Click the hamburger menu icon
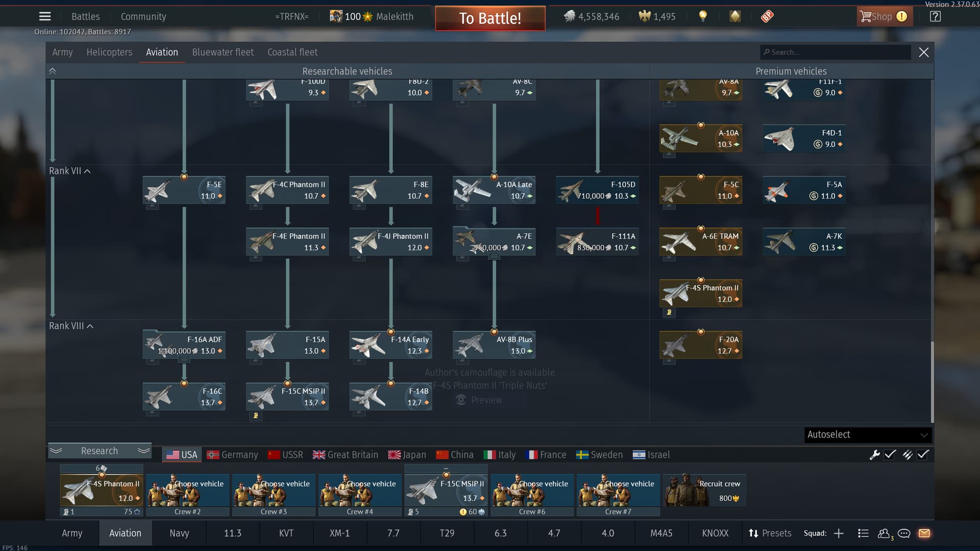The image size is (980, 551). (x=45, y=16)
